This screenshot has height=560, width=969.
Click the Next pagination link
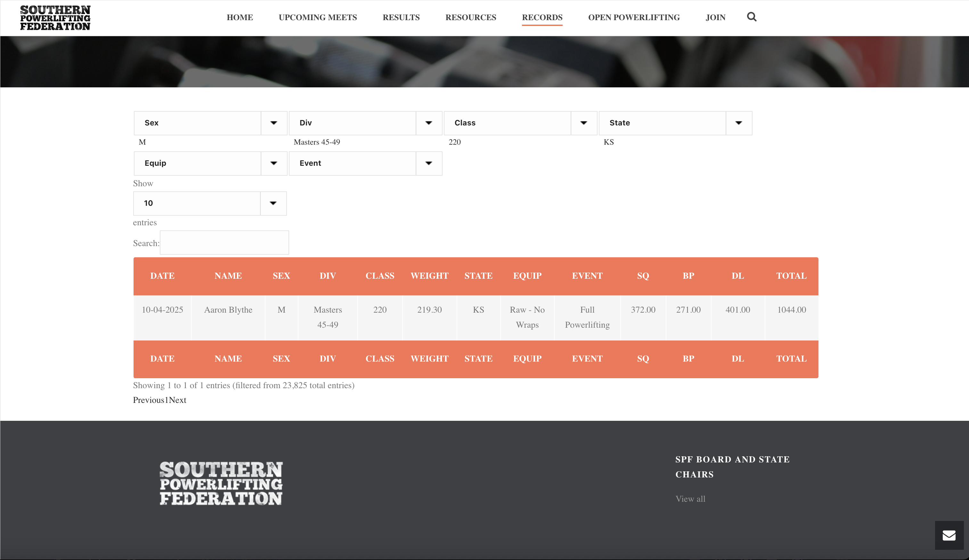178,400
